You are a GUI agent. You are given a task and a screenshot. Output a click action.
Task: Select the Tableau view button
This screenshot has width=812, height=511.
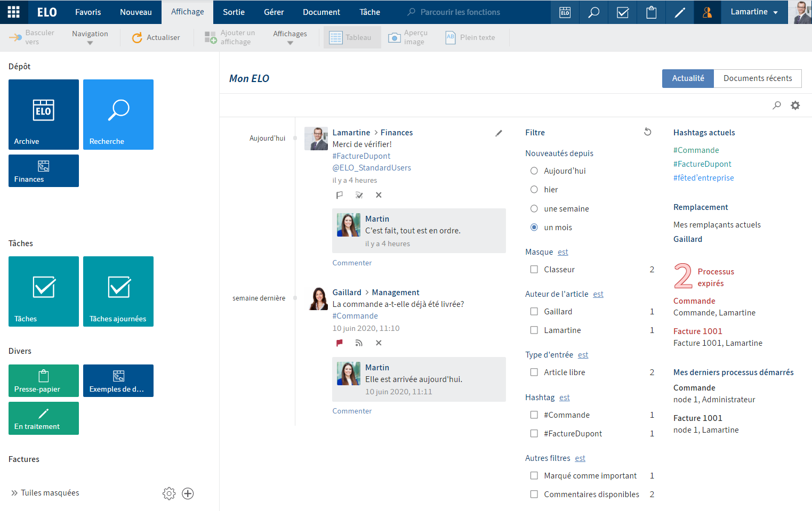pos(352,37)
